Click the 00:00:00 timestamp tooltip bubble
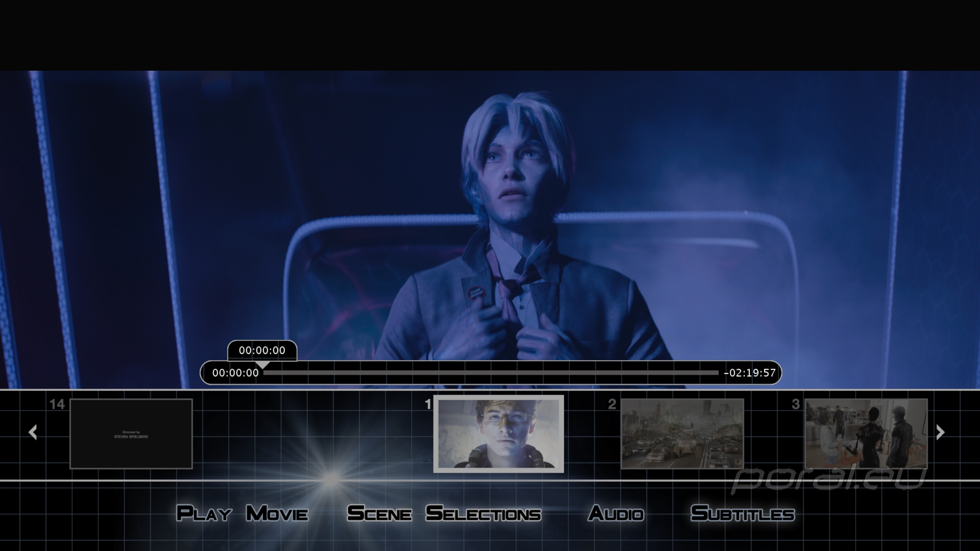Image resolution: width=980 pixels, height=551 pixels. click(x=262, y=350)
